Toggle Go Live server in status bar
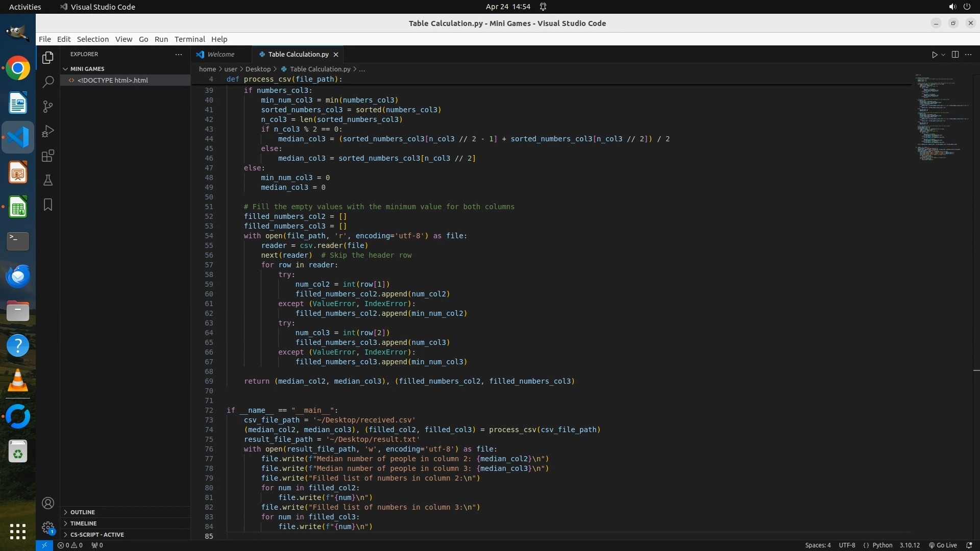980x551 pixels. pos(943,545)
